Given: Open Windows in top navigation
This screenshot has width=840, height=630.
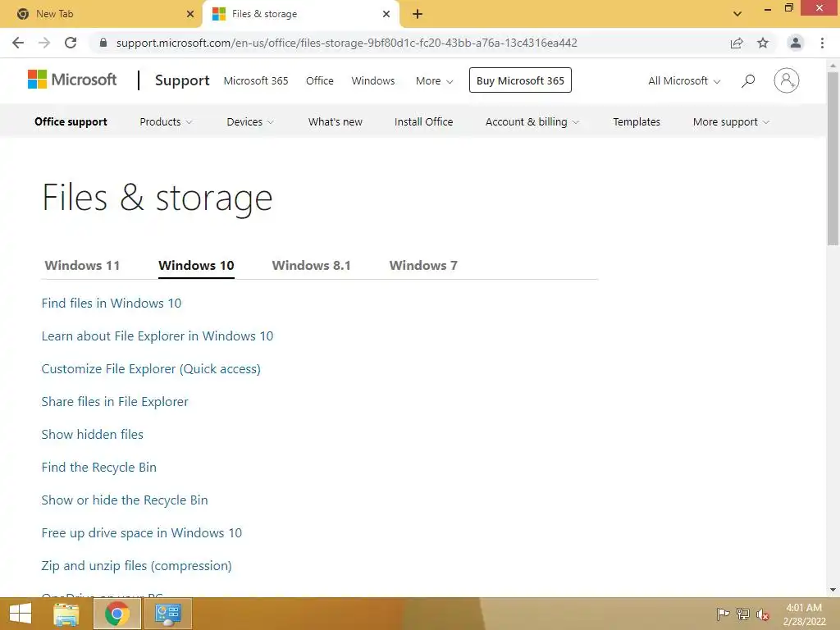Looking at the screenshot, I should (373, 81).
